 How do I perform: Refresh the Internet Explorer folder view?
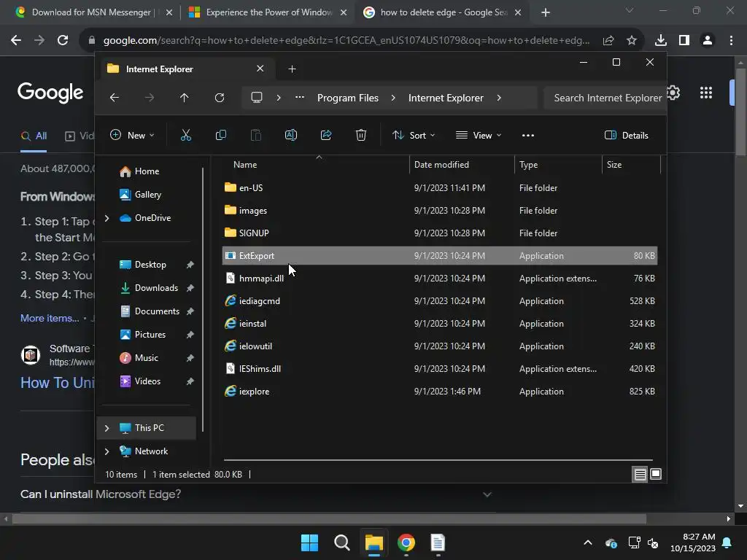pos(219,98)
